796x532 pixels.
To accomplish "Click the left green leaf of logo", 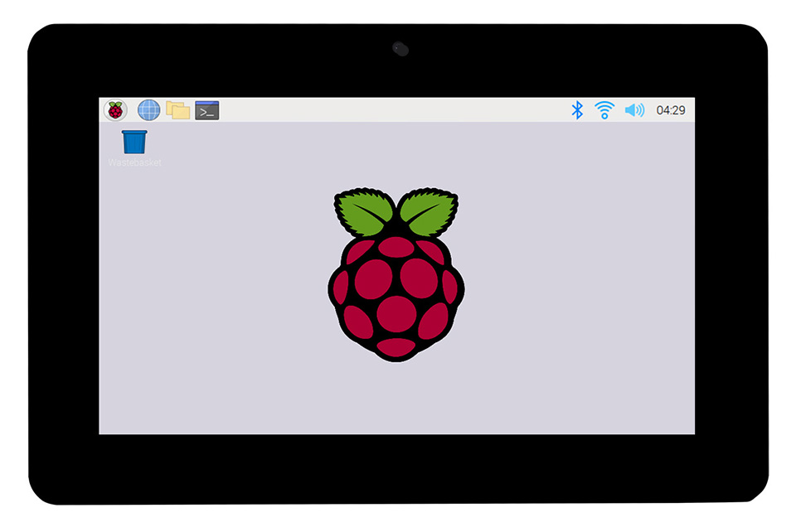I will 365,211.
